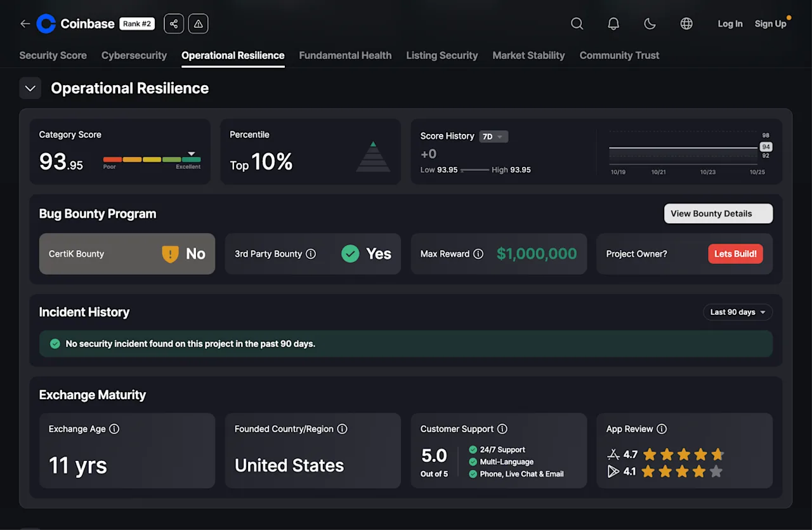
Task: Go back using the left arrow icon
Action: pyautogui.click(x=25, y=24)
